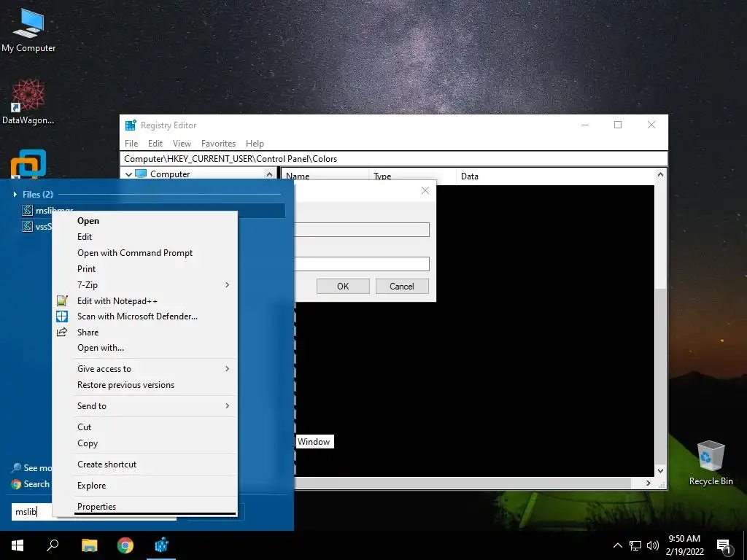
Task: Click the Chrome icon beside Search
Action: (16, 484)
